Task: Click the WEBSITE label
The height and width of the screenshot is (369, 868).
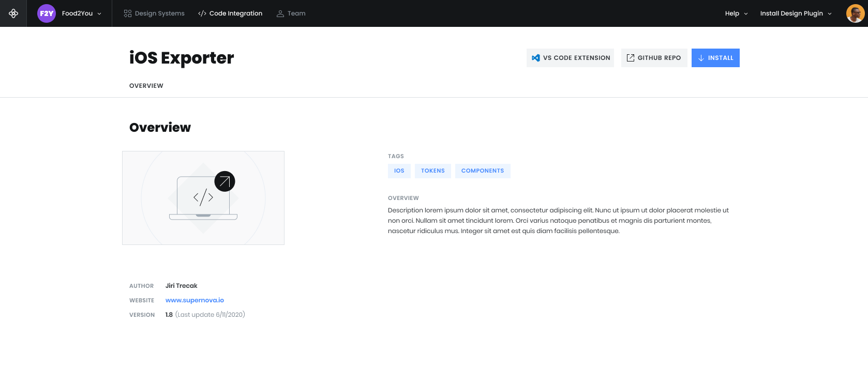Action: pos(142,300)
